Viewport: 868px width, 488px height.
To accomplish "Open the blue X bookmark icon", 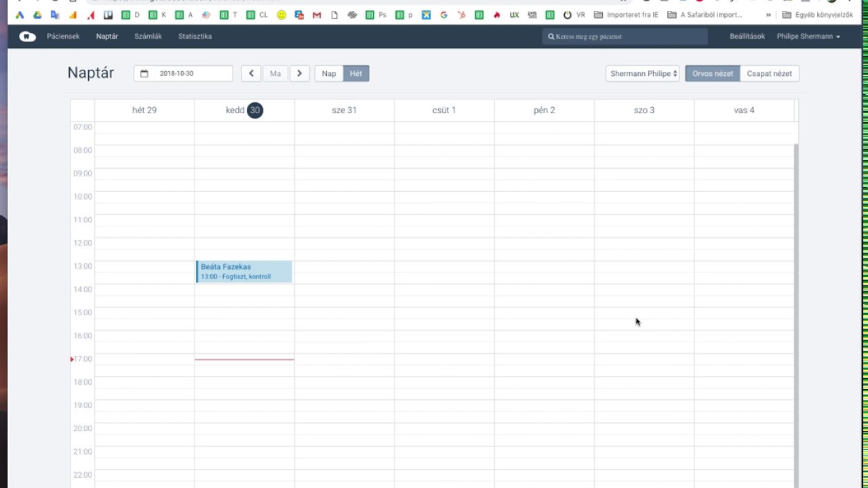I will click(x=427, y=15).
